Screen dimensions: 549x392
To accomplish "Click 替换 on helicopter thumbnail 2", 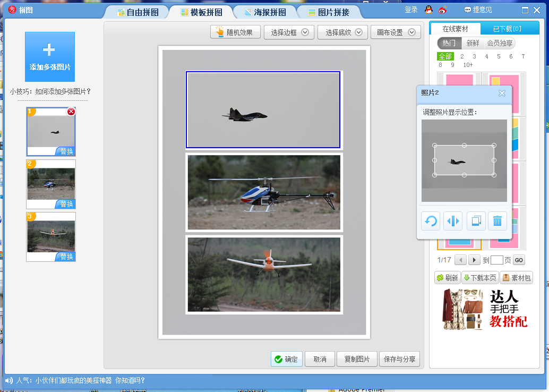I will (x=66, y=204).
